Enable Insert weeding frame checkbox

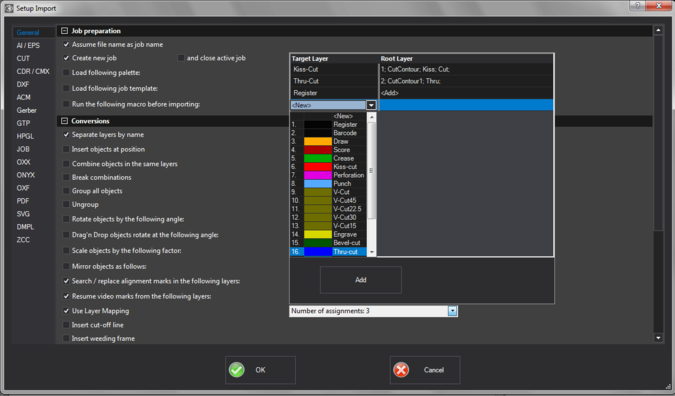66,338
